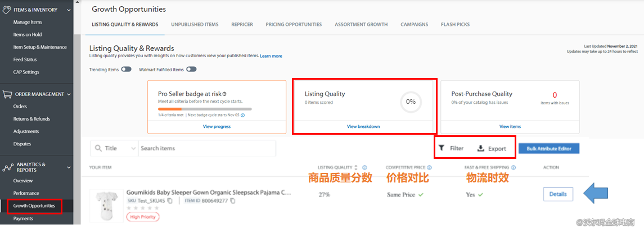The width and height of the screenshot is (644, 229).
Task: Click the Filter funnel icon
Action: [x=441, y=148]
